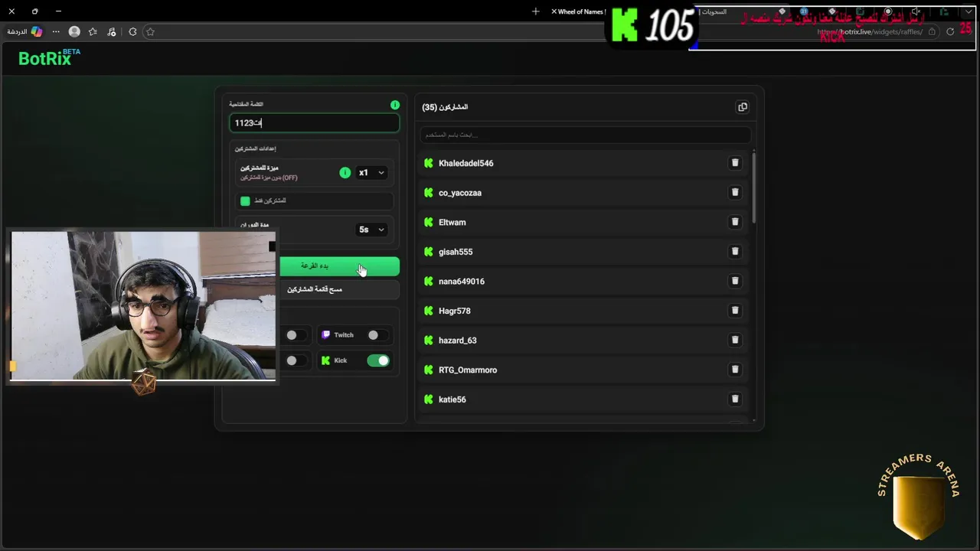
Task: Remove gisah555 from participants list
Action: 735,251
